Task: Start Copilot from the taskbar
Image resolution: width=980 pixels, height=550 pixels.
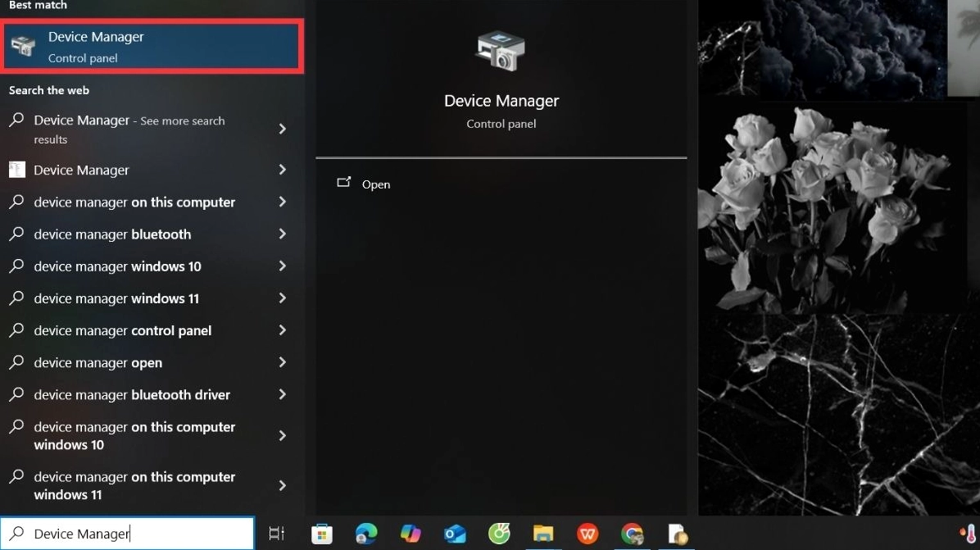Action: tap(410, 534)
